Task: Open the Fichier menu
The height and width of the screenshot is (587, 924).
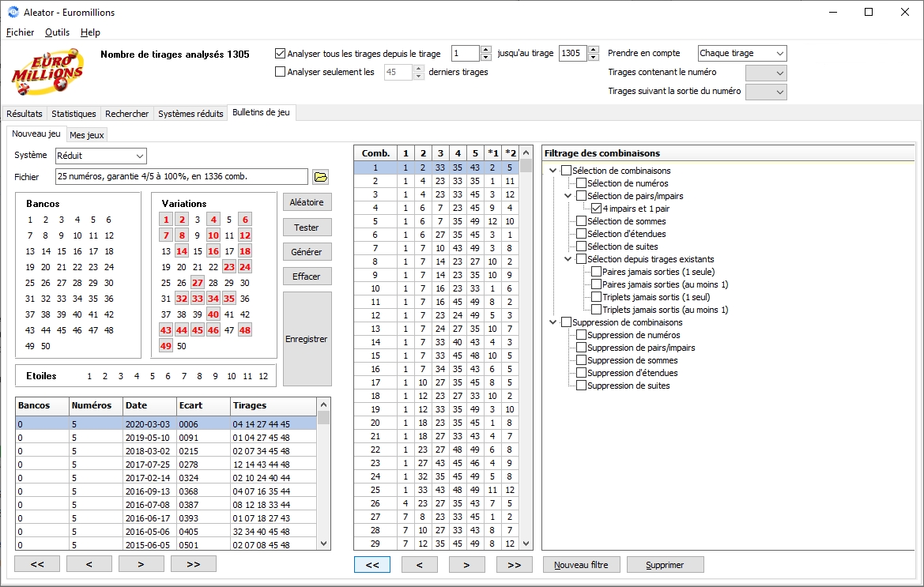Action: pos(20,32)
